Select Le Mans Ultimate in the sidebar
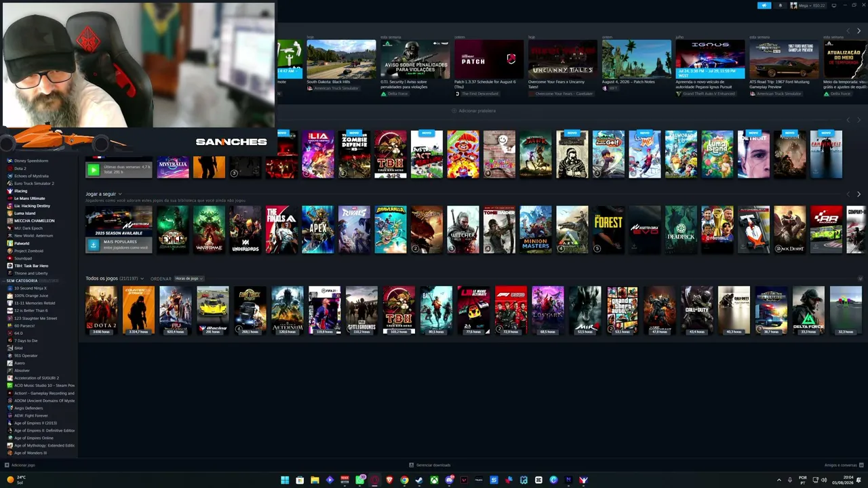The width and height of the screenshot is (868, 488). [29, 198]
